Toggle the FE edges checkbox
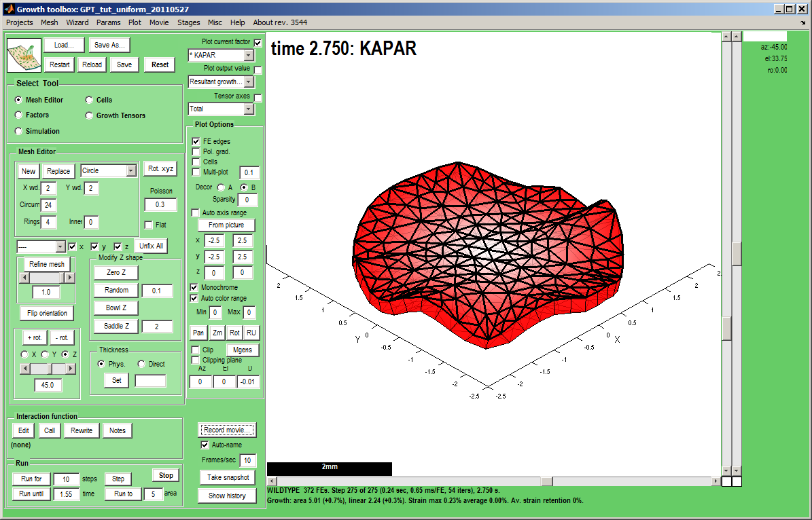The height and width of the screenshot is (520, 812). point(196,141)
